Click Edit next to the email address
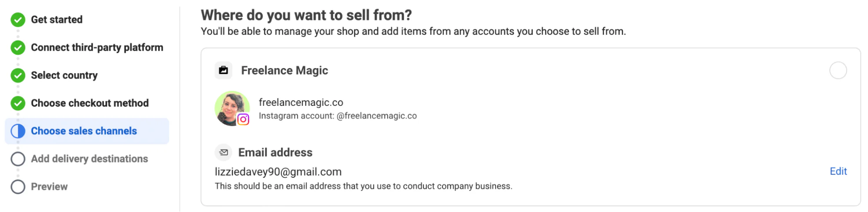 (838, 171)
